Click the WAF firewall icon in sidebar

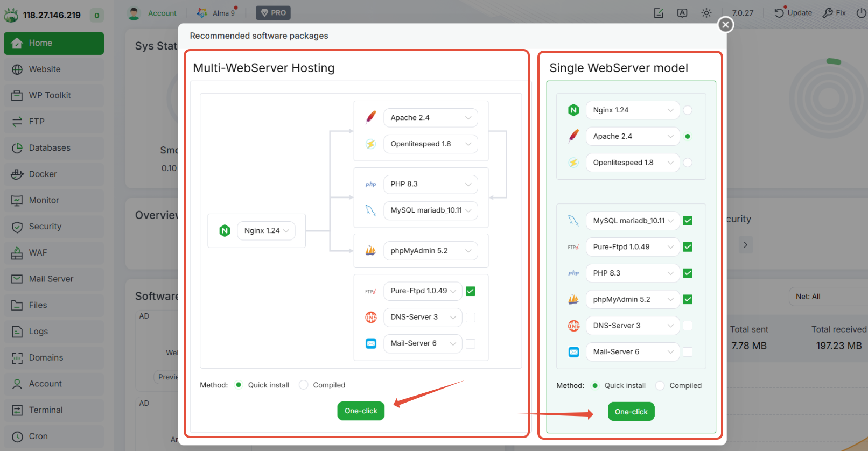tap(17, 253)
